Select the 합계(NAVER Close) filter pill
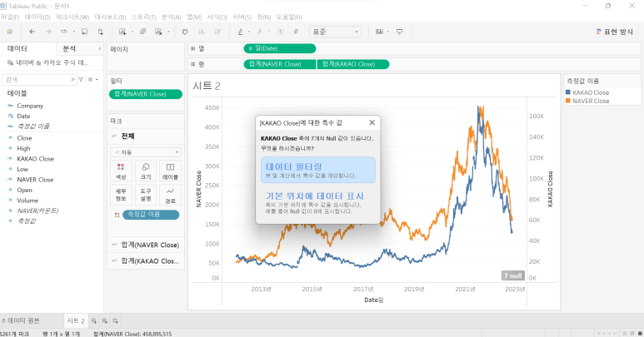This screenshot has height=337, width=644. point(146,94)
